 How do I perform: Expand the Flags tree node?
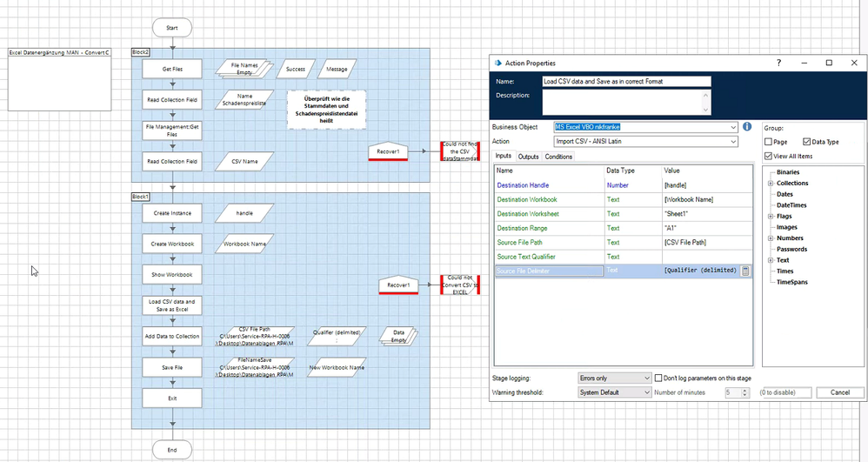click(x=770, y=216)
